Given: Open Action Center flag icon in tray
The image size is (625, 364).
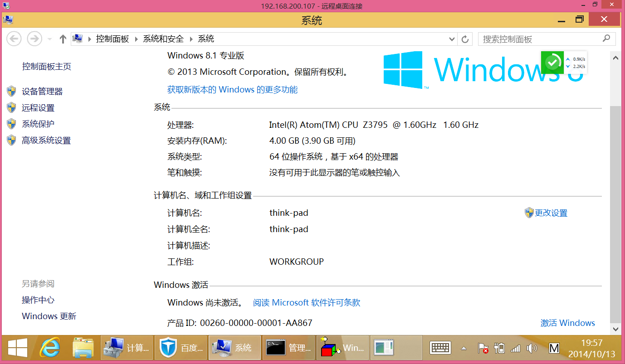Looking at the screenshot, I should pyautogui.click(x=483, y=348).
